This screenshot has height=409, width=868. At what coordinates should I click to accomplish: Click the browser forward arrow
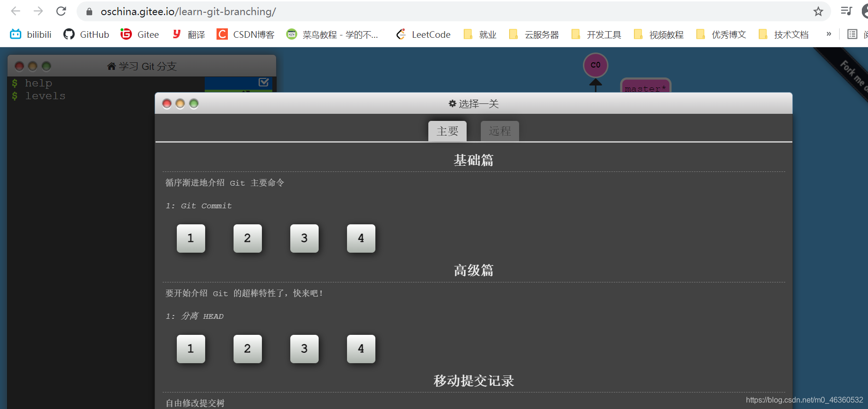[x=38, y=11]
